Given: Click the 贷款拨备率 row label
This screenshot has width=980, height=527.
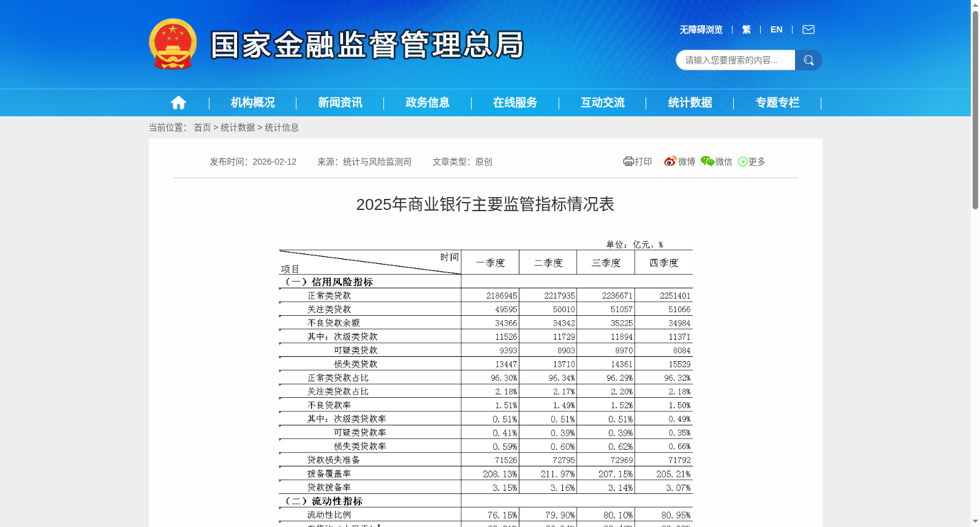Looking at the screenshot, I should (330, 487).
